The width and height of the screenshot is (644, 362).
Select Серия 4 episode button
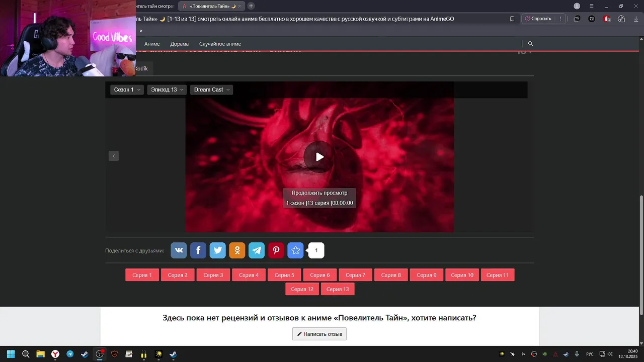click(249, 275)
